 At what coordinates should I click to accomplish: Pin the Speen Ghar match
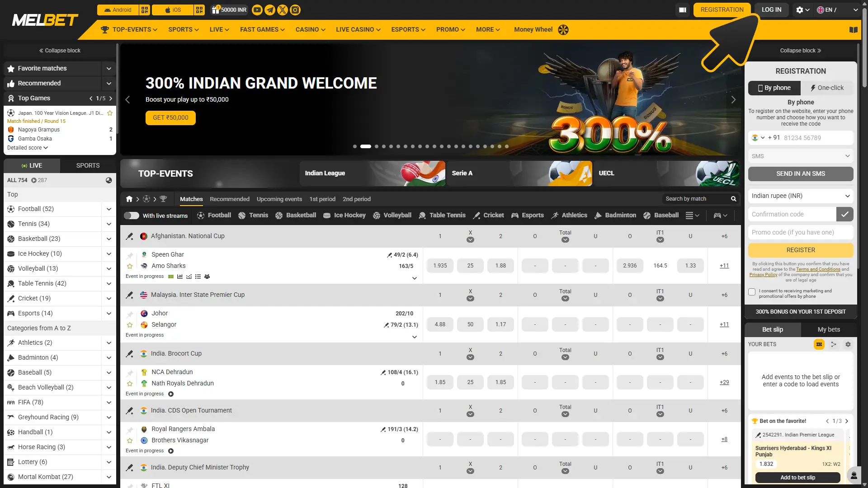point(130,255)
